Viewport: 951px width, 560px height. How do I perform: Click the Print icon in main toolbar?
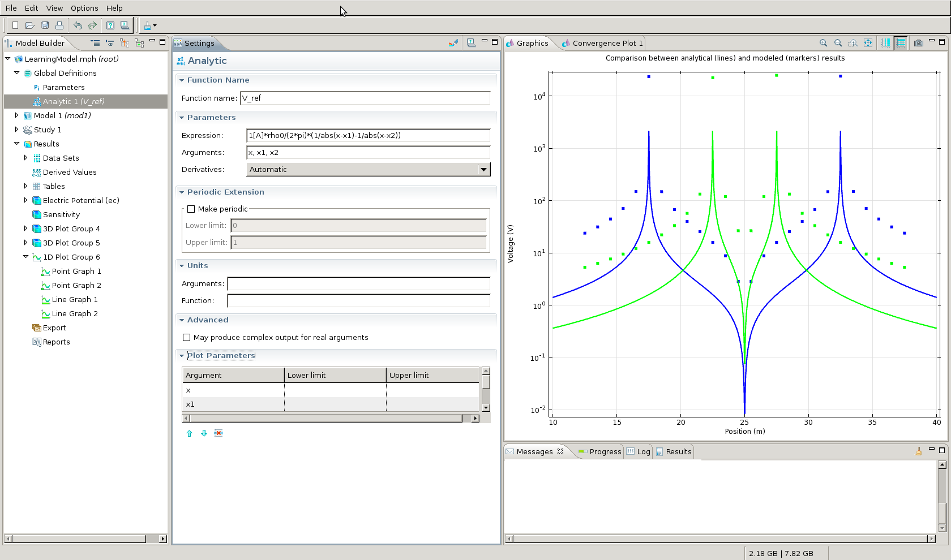[x=59, y=25]
